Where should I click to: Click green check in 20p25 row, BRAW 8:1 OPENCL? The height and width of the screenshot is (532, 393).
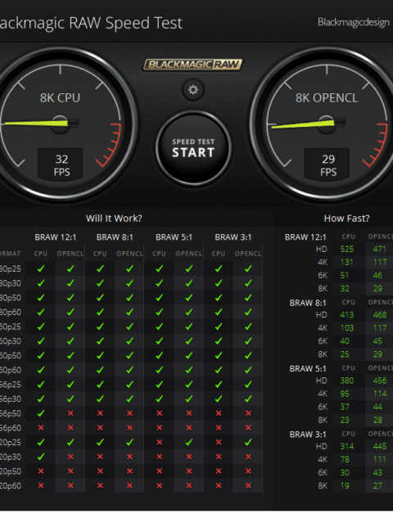[129, 442]
